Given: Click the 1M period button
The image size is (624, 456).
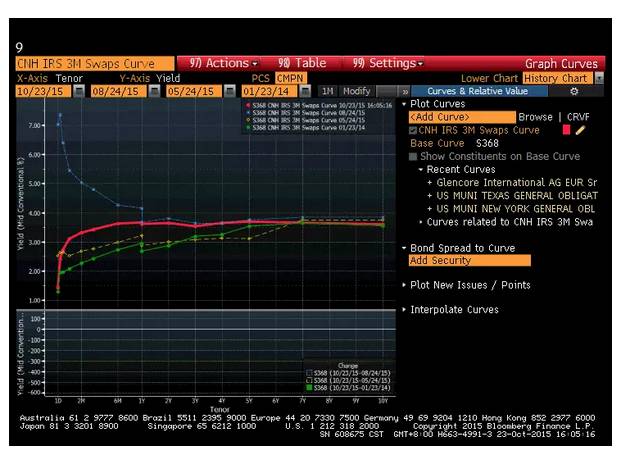Looking at the screenshot, I should pyautogui.click(x=328, y=91).
